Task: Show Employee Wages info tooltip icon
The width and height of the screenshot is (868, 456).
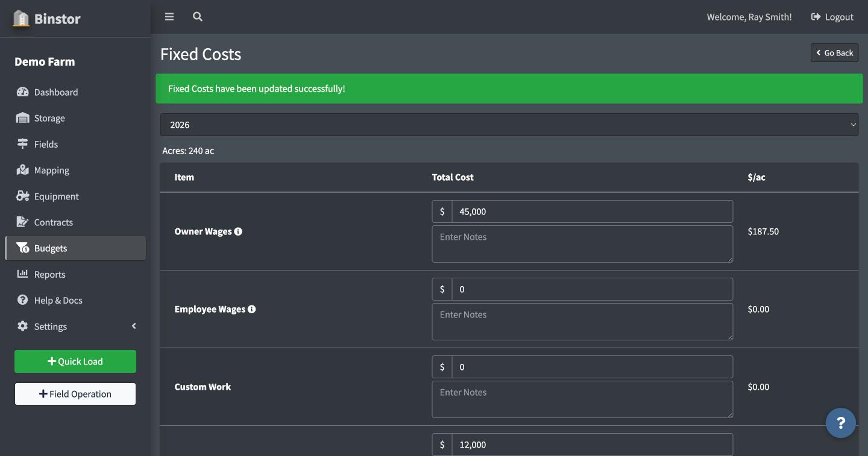Action: click(252, 309)
